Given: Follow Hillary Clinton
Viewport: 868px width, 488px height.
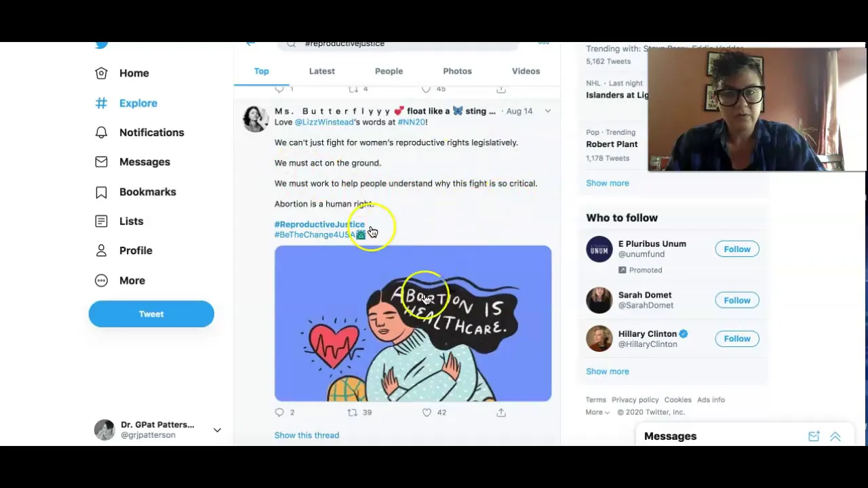Looking at the screenshot, I should [x=737, y=339].
